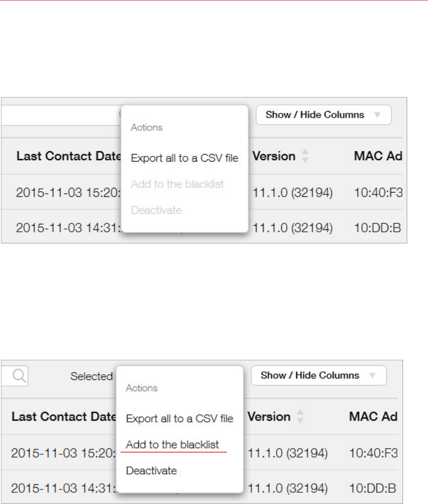The height and width of the screenshot is (504, 428).
Task: Click the MAC Ad column header in upper table
Action: point(378,156)
